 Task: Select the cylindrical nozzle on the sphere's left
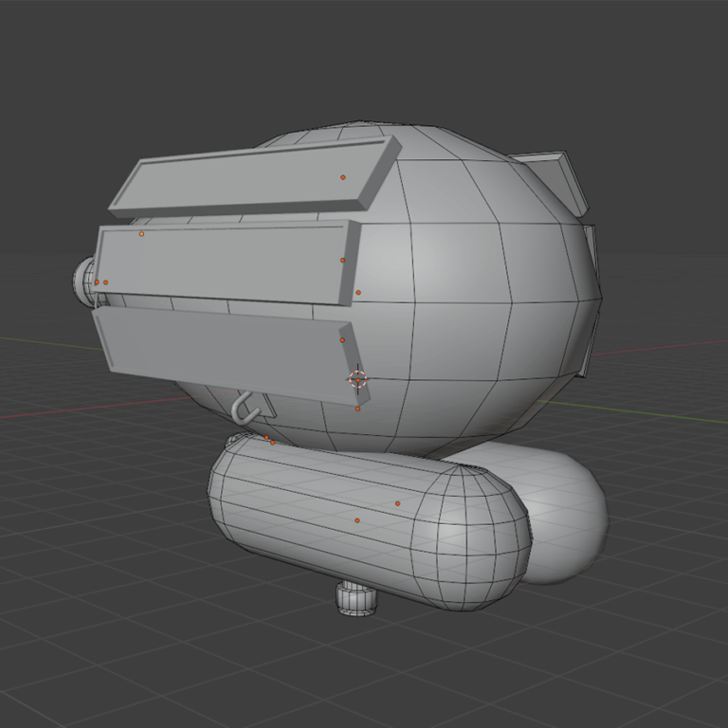click(83, 282)
